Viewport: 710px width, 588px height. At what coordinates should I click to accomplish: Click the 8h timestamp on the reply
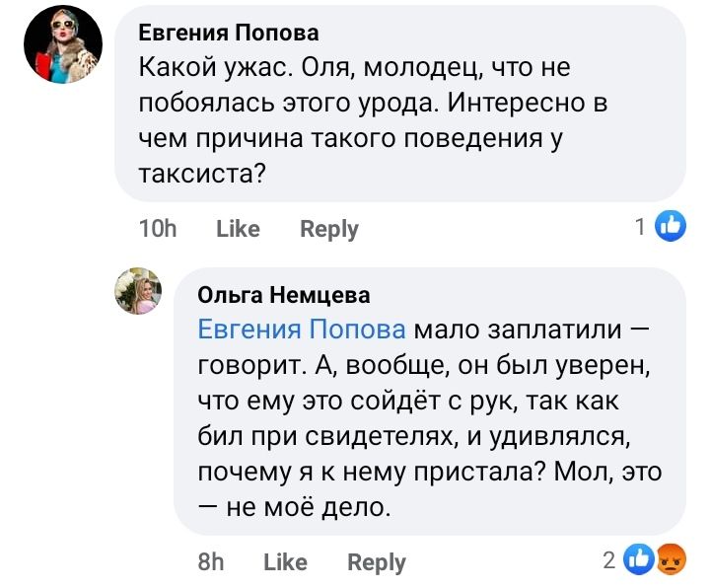[x=211, y=561]
